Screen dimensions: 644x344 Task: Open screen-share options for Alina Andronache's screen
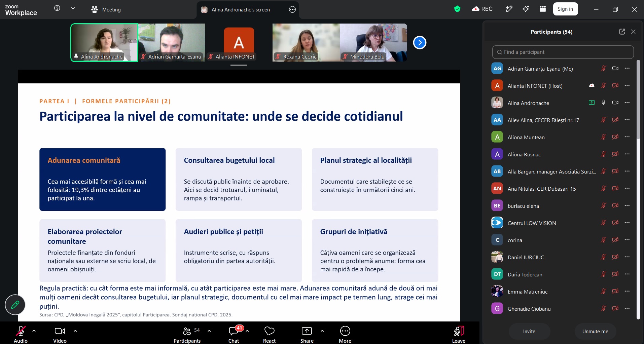[292, 9]
